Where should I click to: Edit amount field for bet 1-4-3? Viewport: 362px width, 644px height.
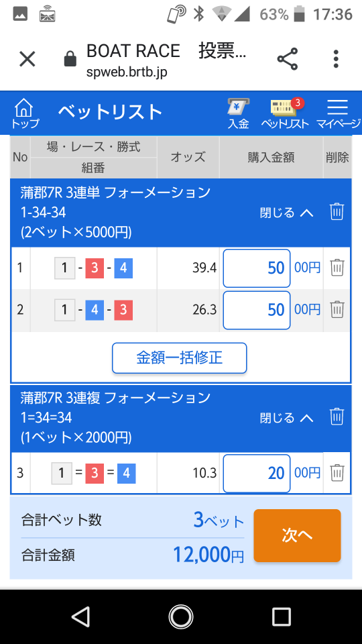tap(257, 310)
